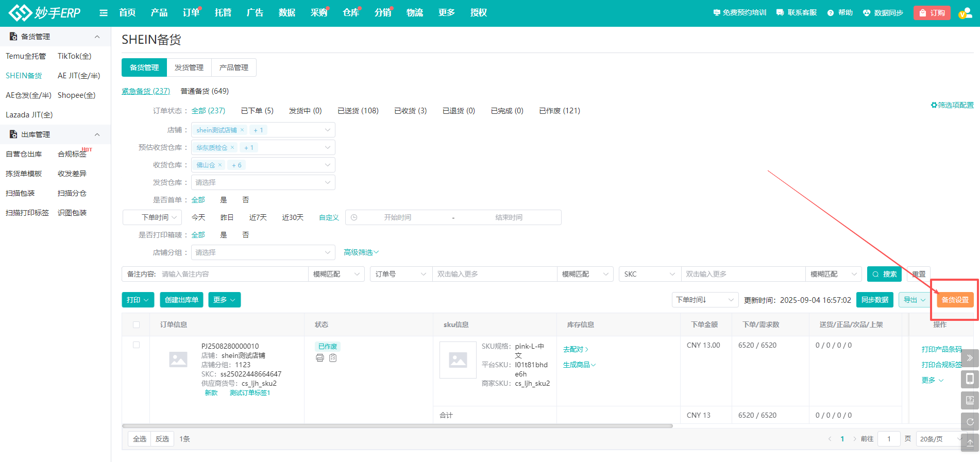
Task: Expand 高级筛选 options
Action: pos(361,252)
